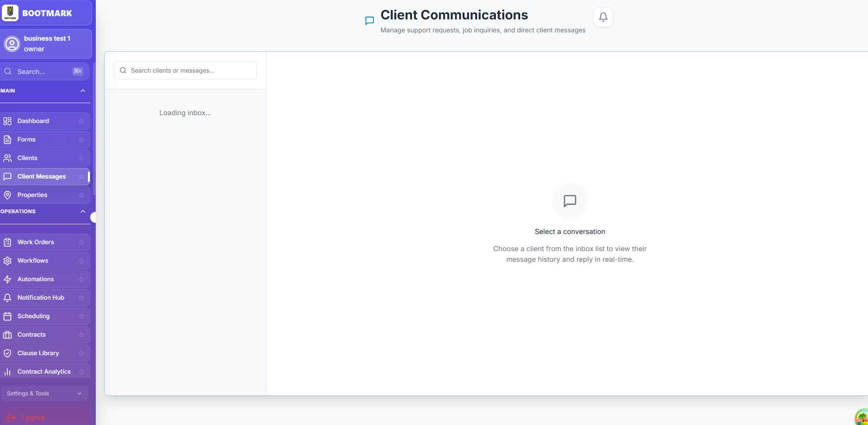Image resolution: width=868 pixels, height=425 pixels.
Task: Click the speech bubble icon above Select a conversation
Action: coord(570,201)
